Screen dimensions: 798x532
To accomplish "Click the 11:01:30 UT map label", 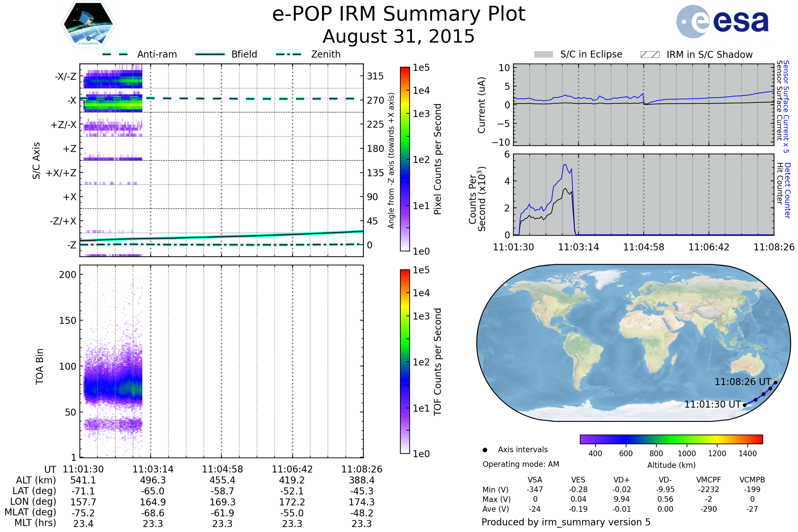I will point(712,404).
